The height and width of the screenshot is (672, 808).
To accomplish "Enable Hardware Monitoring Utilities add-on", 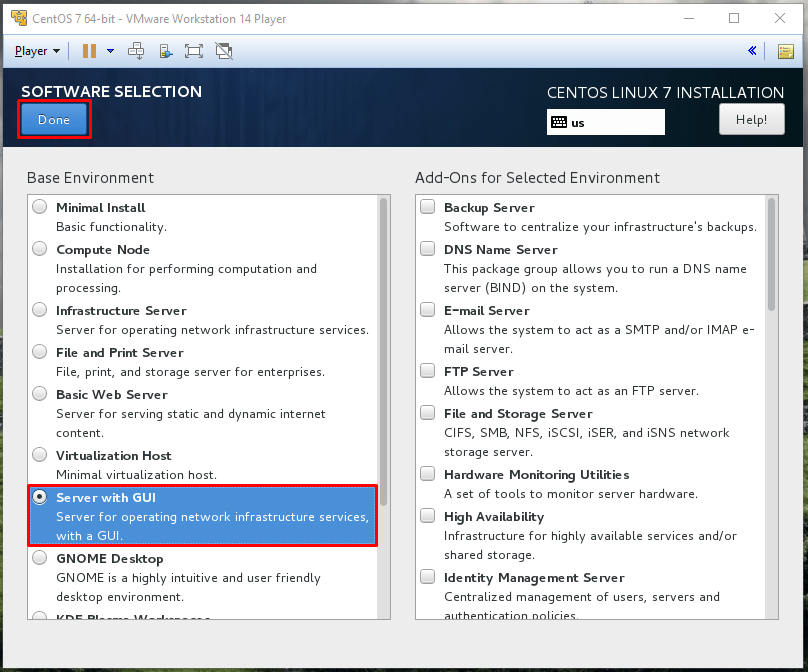I will [x=428, y=474].
